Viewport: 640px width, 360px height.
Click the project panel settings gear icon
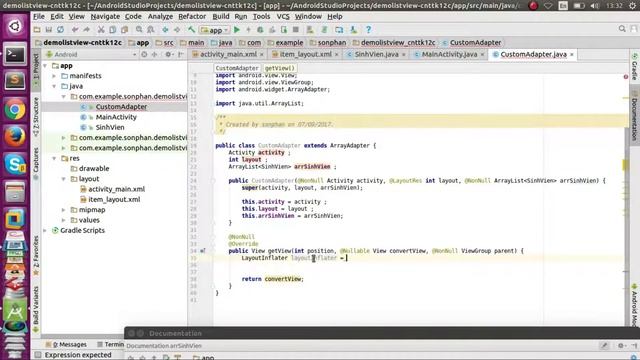(168, 54)
